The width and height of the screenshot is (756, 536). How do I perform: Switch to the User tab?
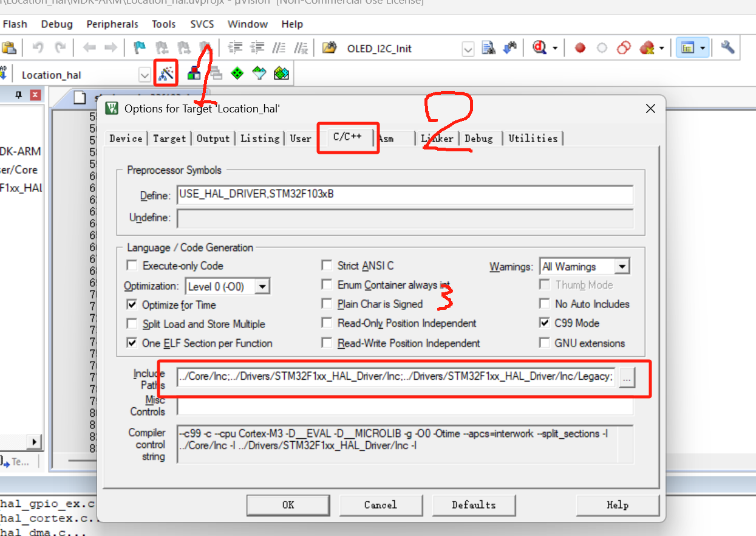pos(301,139)
